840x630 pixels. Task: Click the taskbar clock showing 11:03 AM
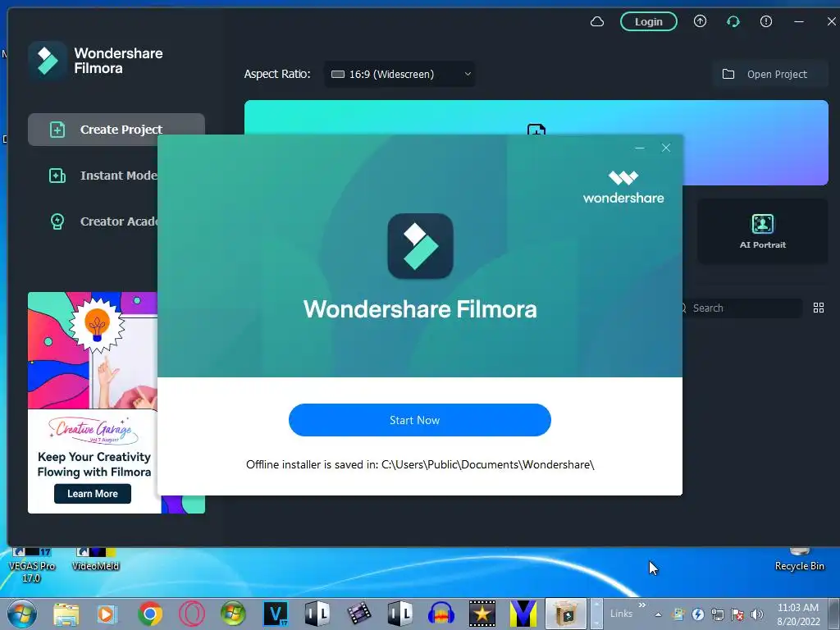click(x=798, y=614)
